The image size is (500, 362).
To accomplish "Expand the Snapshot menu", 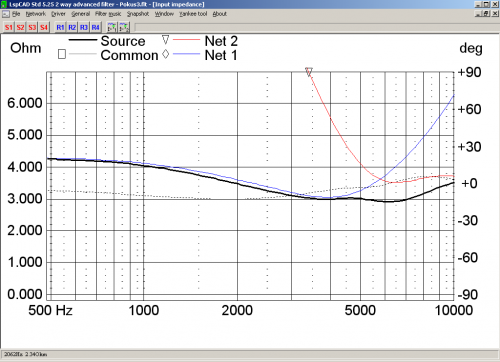I will pos(138,14).
